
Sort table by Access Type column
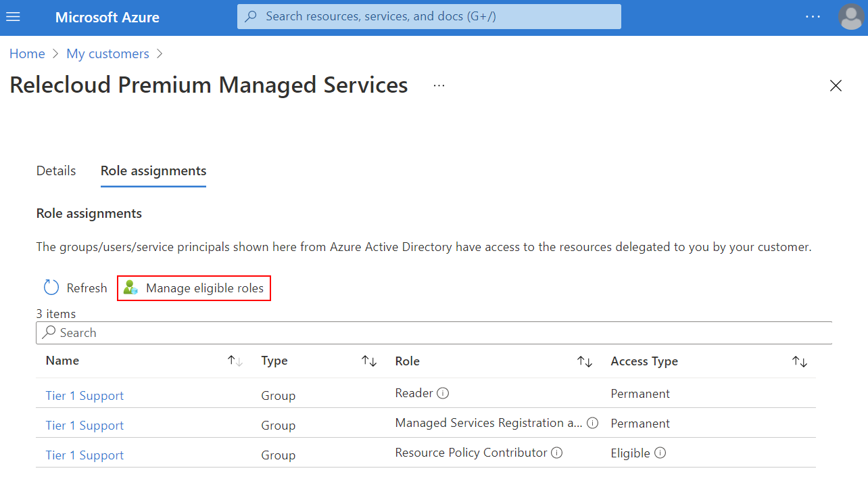[800, 361]
